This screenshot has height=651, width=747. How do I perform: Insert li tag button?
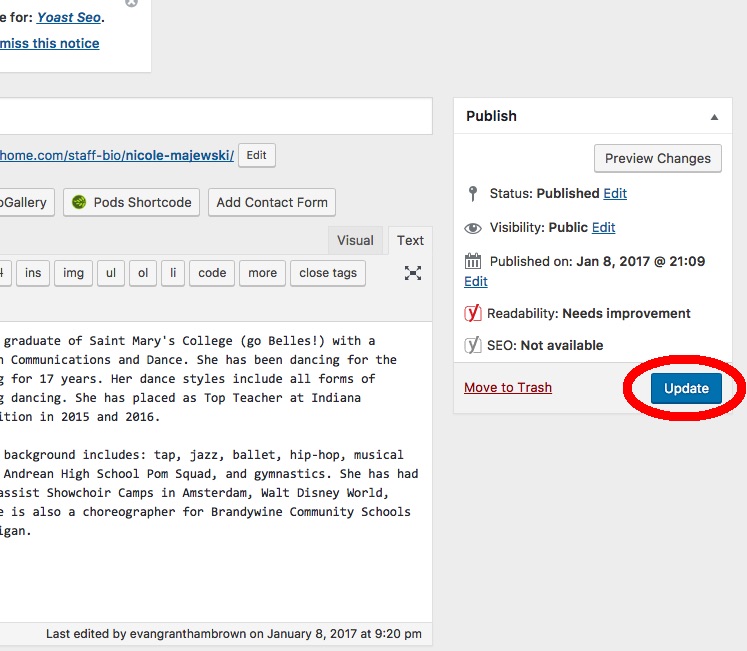click(x=173, y=273)
